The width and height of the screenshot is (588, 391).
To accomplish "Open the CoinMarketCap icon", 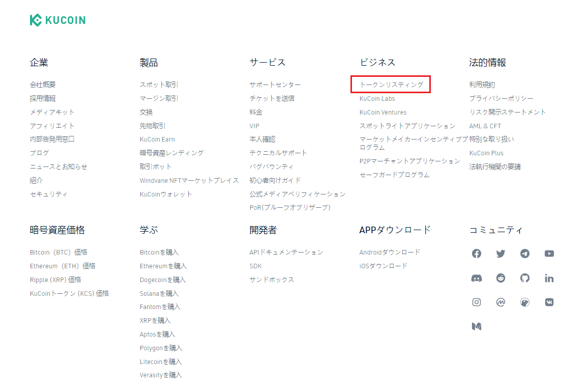I will [501, 302].
